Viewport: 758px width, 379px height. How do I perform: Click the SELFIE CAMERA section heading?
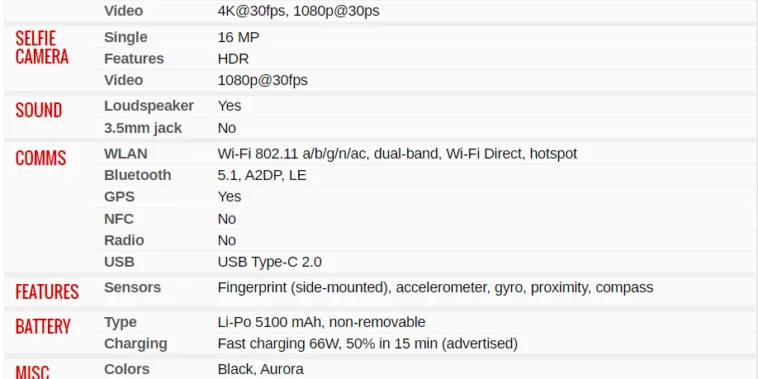pos(42,47)
